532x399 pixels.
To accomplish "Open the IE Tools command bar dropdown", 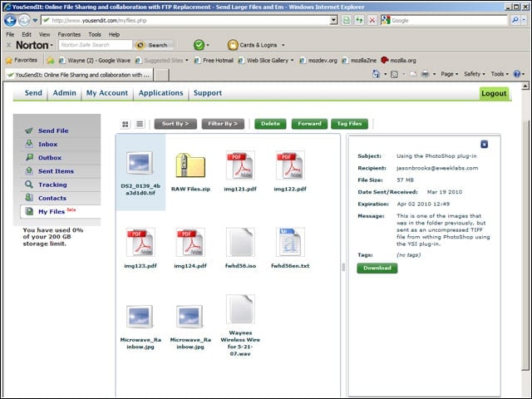I will pos(500,74).
